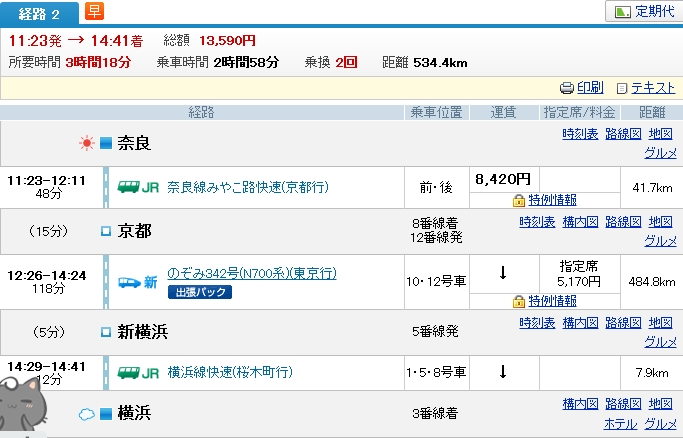Viewport: 683px width, 438px height.
Task: Open 時刻表 link for 奈良
Action: click(x=580, y=134)
